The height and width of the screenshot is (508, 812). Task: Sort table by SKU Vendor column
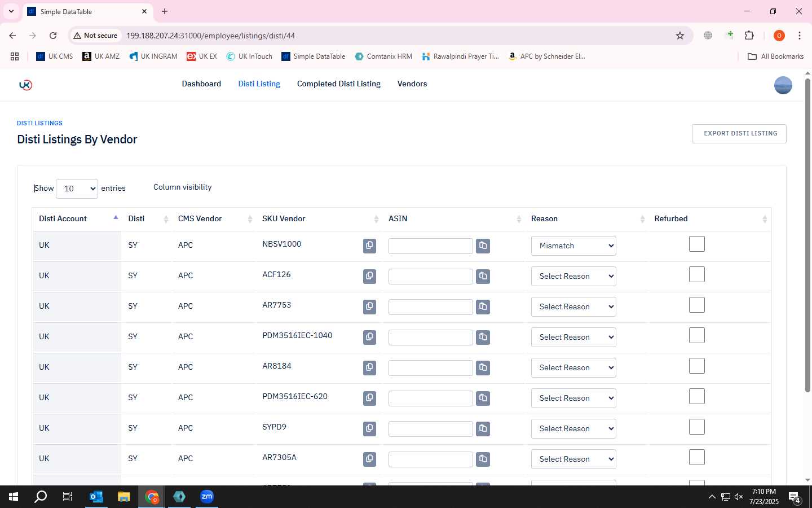tap(320, 219)
